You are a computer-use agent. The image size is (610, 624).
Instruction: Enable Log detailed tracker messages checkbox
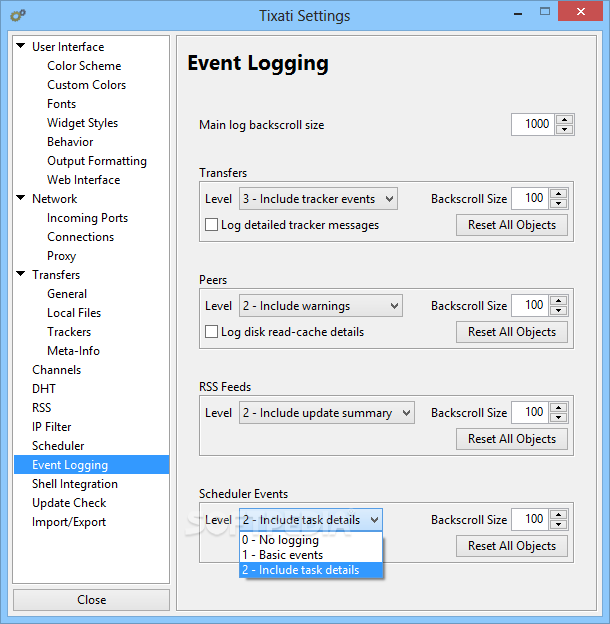[211, 225]
